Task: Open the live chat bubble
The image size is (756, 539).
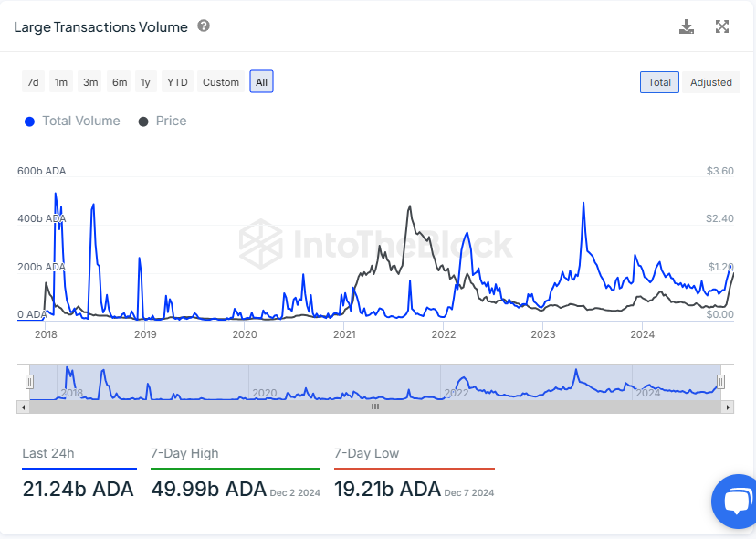Action: coord(735,502)
